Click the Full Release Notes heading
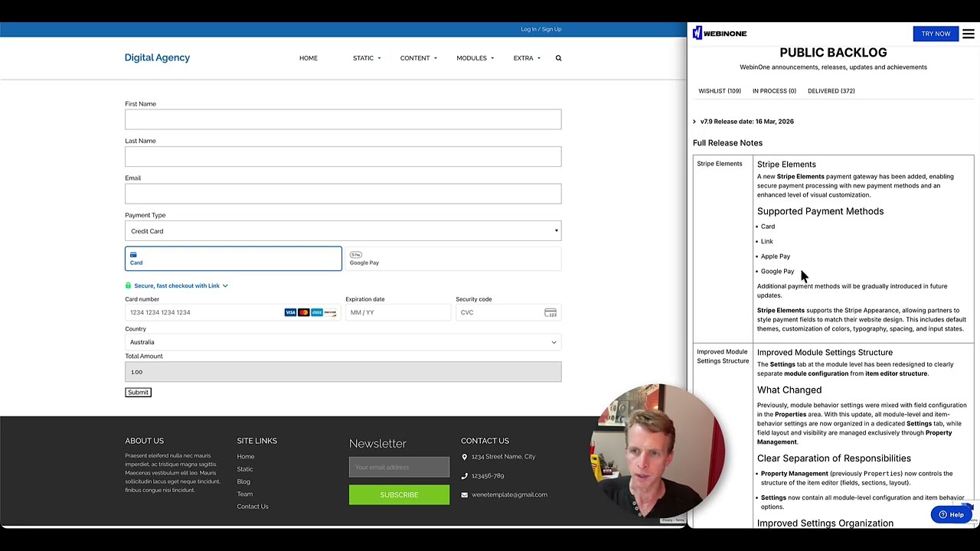 pos(727,143)
